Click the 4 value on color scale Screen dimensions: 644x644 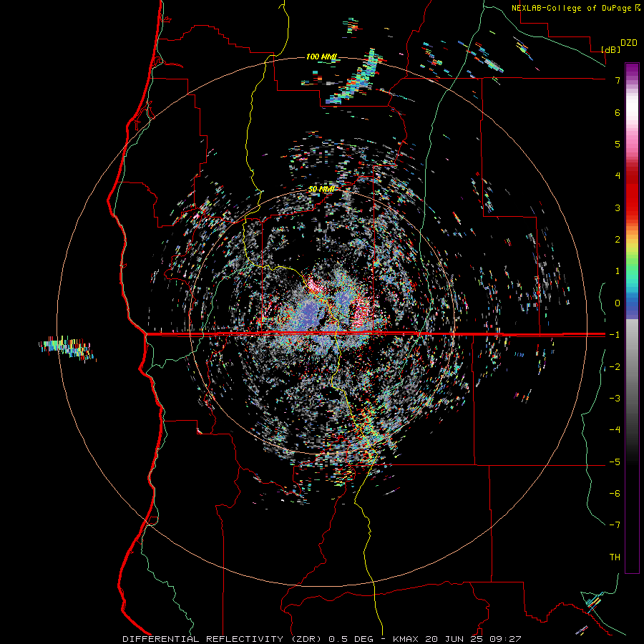click(x=618, y=176)
